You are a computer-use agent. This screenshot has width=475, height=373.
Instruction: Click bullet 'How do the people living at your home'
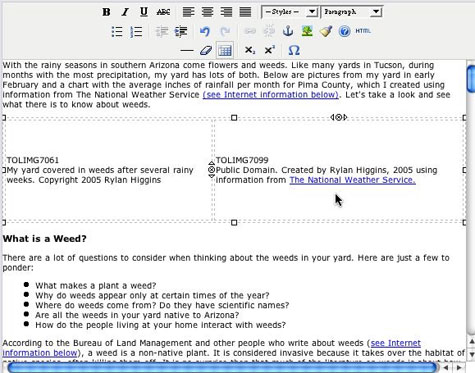(160, 325)
